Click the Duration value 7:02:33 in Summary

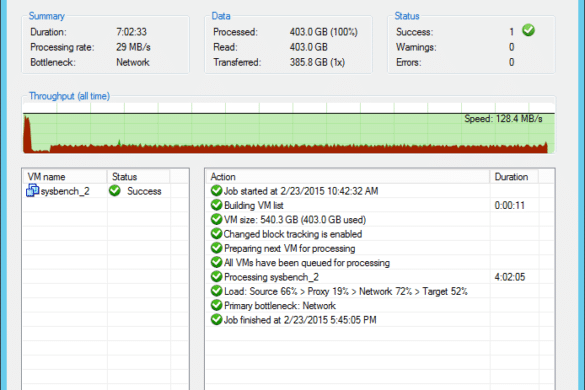pyautogui.click(x=131, y=32)
